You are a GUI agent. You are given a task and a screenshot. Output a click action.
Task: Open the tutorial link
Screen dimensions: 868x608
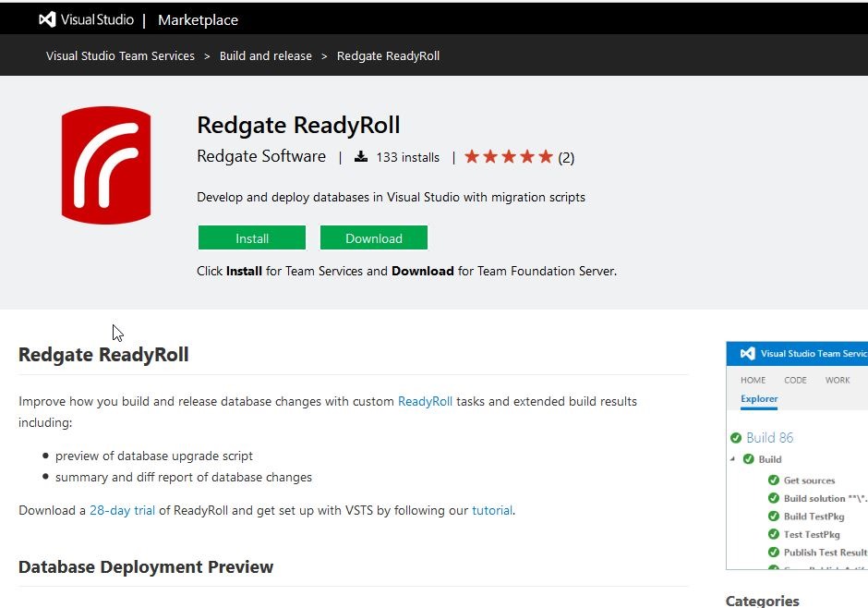[x=491, y=510]
